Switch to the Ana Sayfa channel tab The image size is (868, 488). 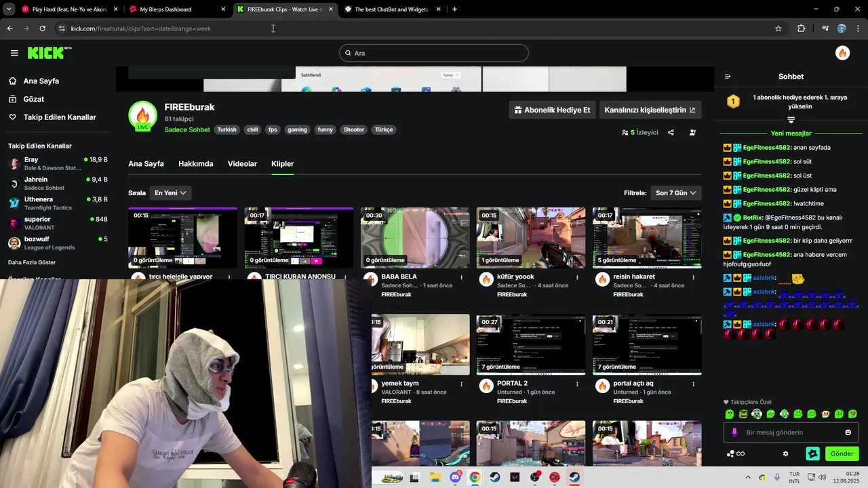[146, 164]
